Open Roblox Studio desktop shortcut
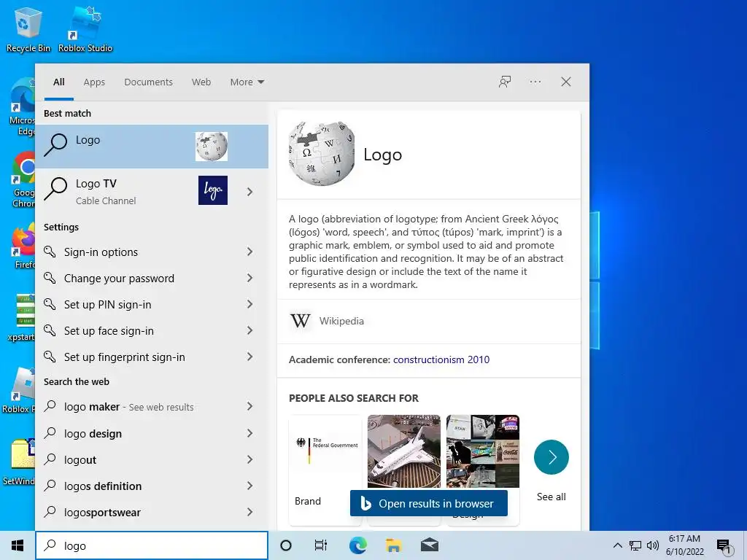The width and height of the screenshot is (747, 560). point(85,28)
